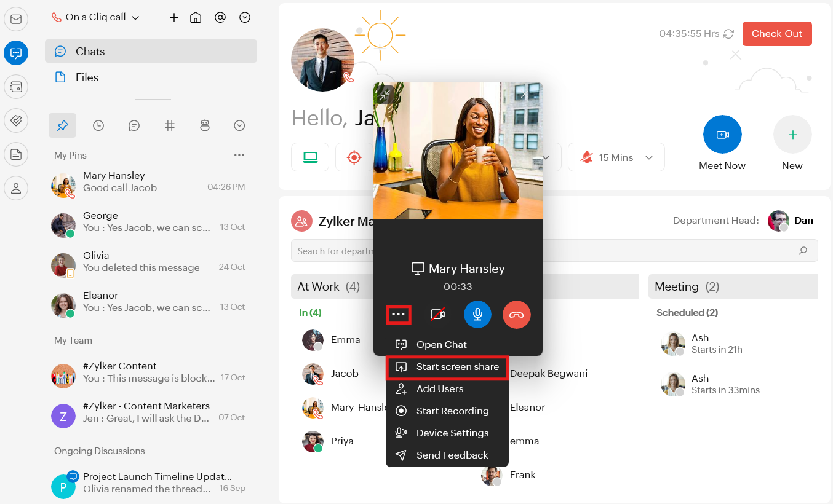
Task: Click the search magnifier icon in department
Action: 802,251
